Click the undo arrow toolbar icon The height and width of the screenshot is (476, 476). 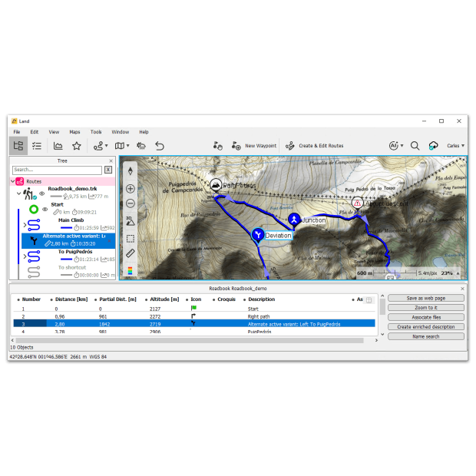pos(160,146)
